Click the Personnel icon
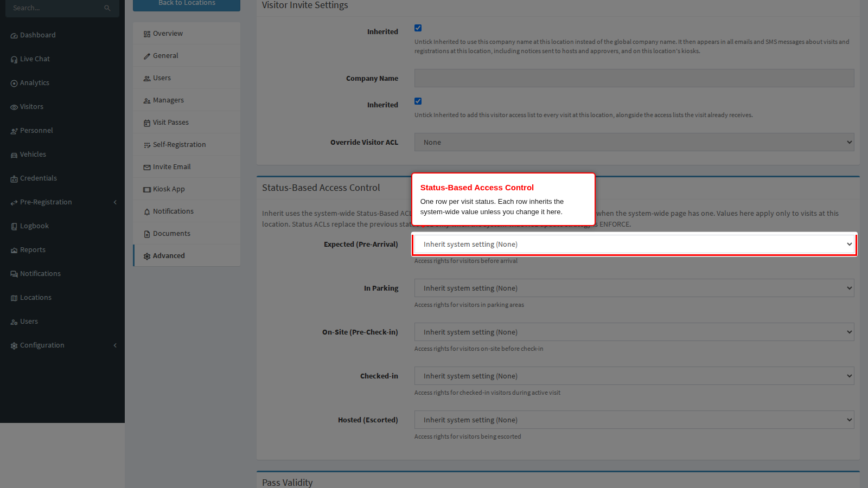The image size is (868, 488). click(x=14, y=131)
